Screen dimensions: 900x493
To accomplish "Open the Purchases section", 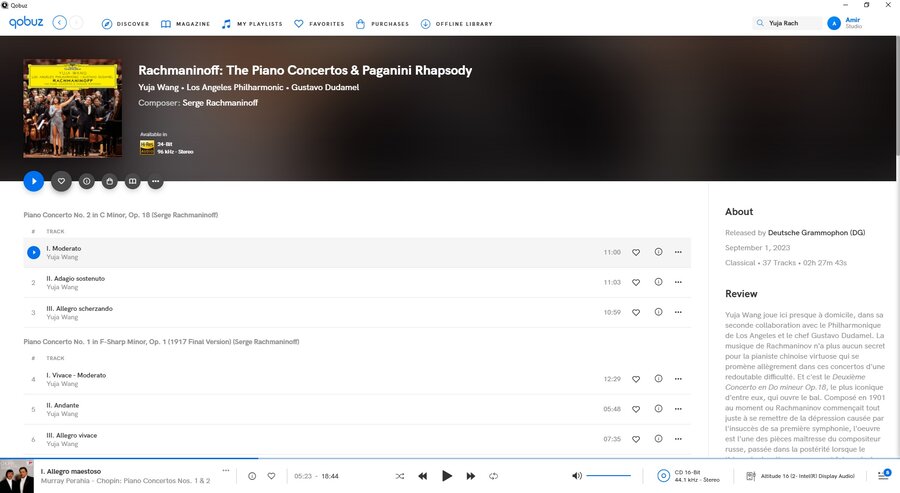I will point(382,24).
